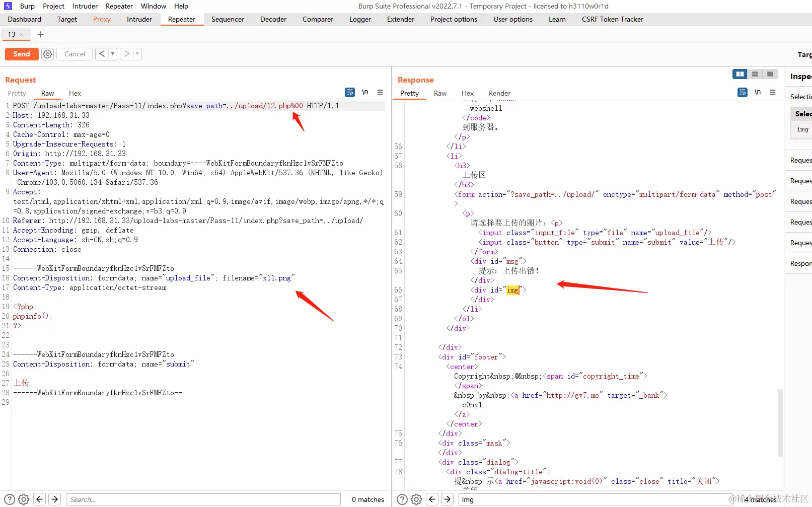
Task: Open Request panel hamburger options menu
Action: [x=380, y=92]
